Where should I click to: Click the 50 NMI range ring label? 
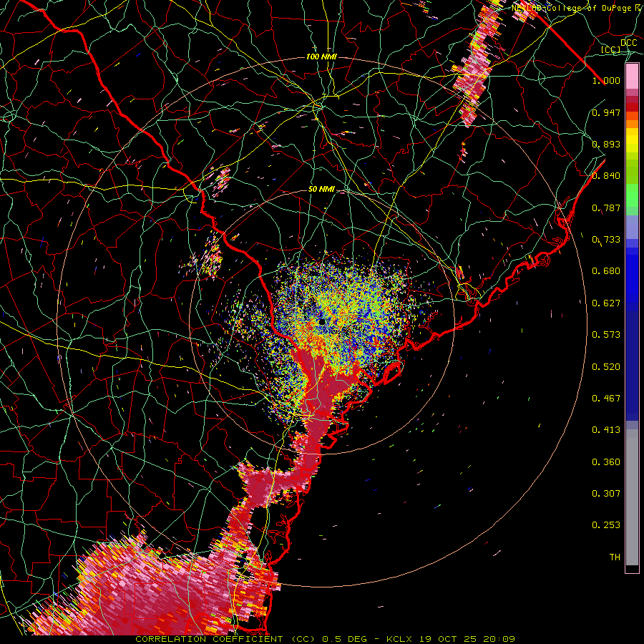[321, 190]
